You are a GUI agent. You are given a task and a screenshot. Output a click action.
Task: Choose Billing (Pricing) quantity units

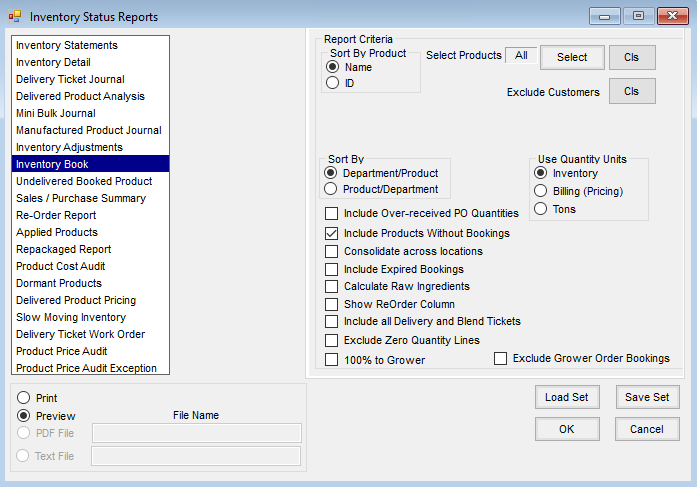542,191
